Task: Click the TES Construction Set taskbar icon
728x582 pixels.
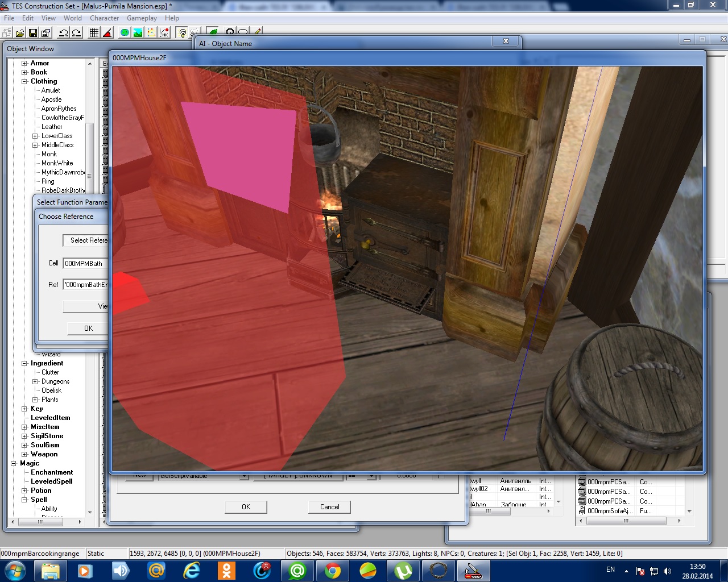Action: (x=473, y=570)
